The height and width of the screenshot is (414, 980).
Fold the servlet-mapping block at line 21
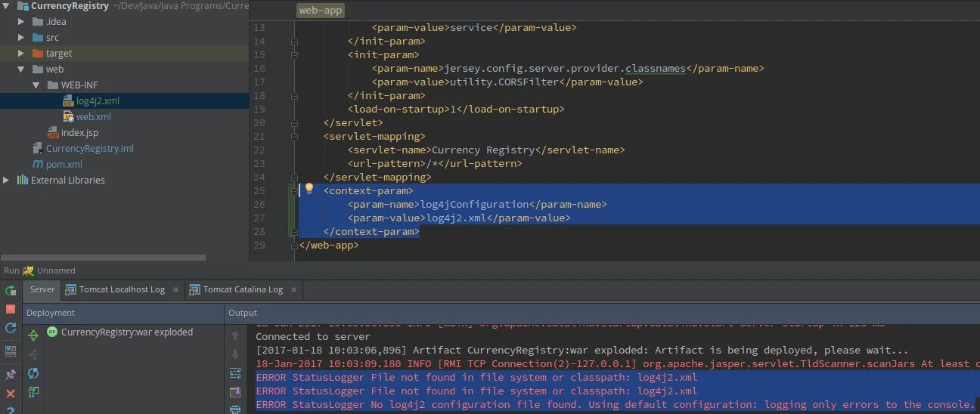point(294,136)
